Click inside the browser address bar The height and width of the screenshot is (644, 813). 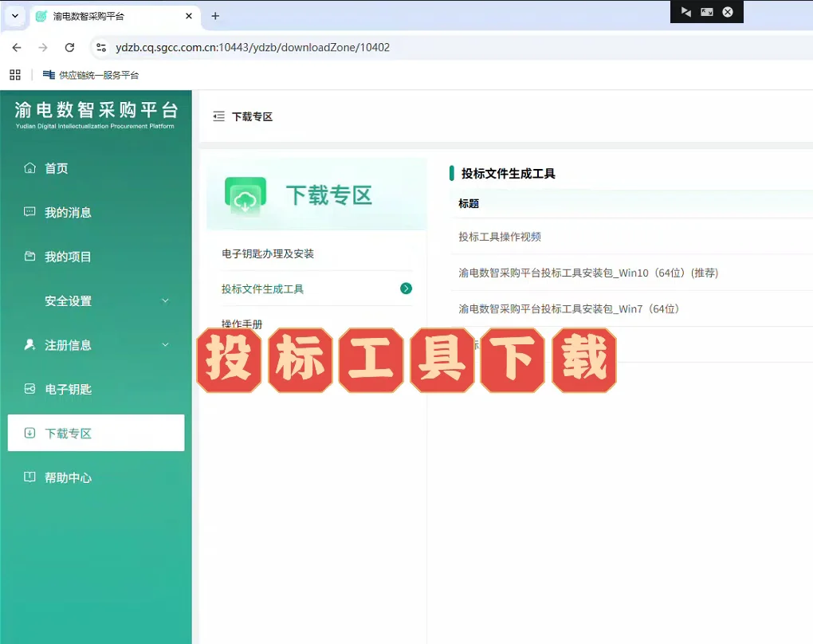pos(319,47)
